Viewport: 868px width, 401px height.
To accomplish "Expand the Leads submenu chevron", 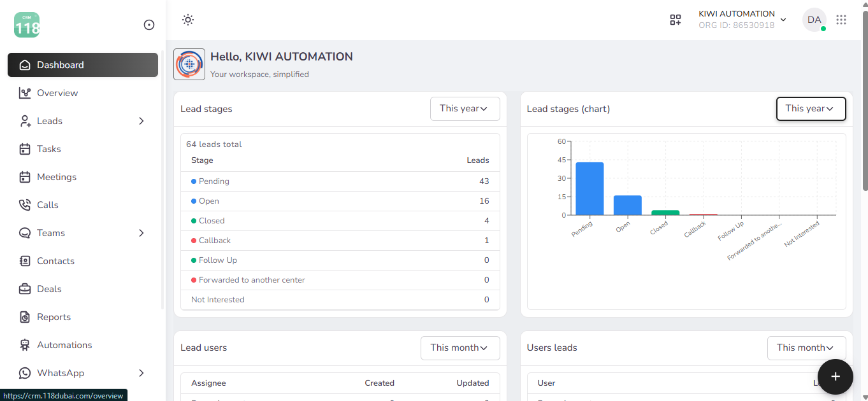I will click(x=141, y=121).
